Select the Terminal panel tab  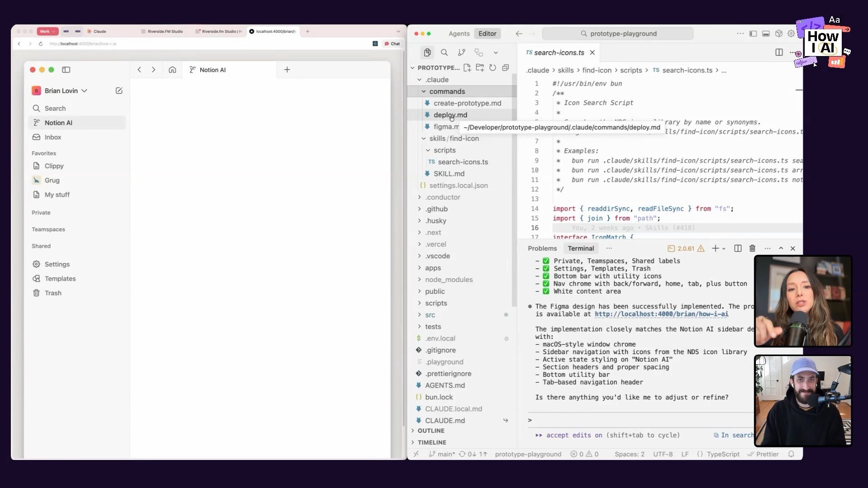coord(580,249)
